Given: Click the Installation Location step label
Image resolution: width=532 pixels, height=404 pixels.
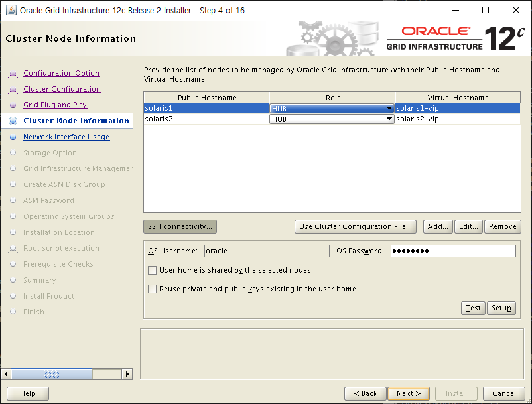Looking at the screenshot, I should [59, 233].
